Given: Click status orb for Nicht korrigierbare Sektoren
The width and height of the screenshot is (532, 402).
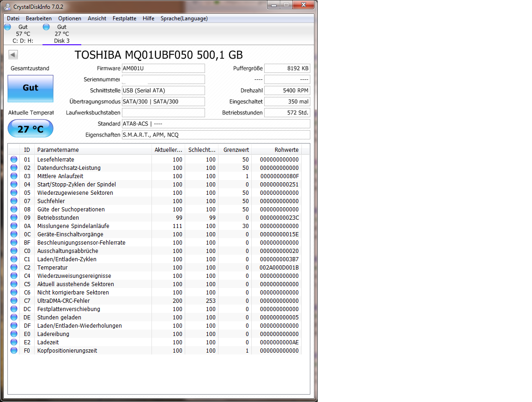Looking at the screenshot, I should (x=14, y=292).
